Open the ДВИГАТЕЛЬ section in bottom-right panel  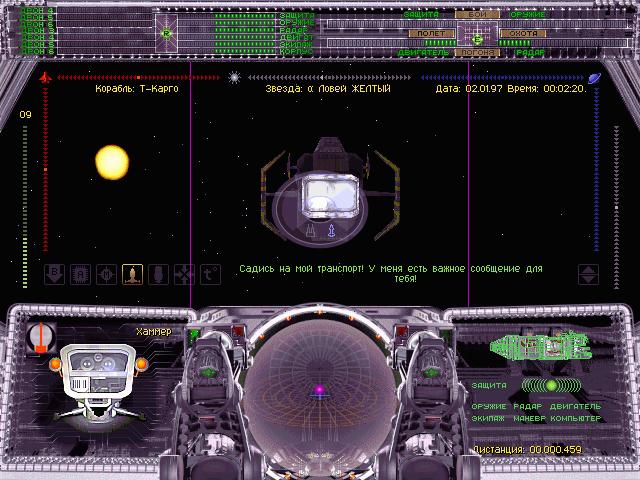click(575, 407)
